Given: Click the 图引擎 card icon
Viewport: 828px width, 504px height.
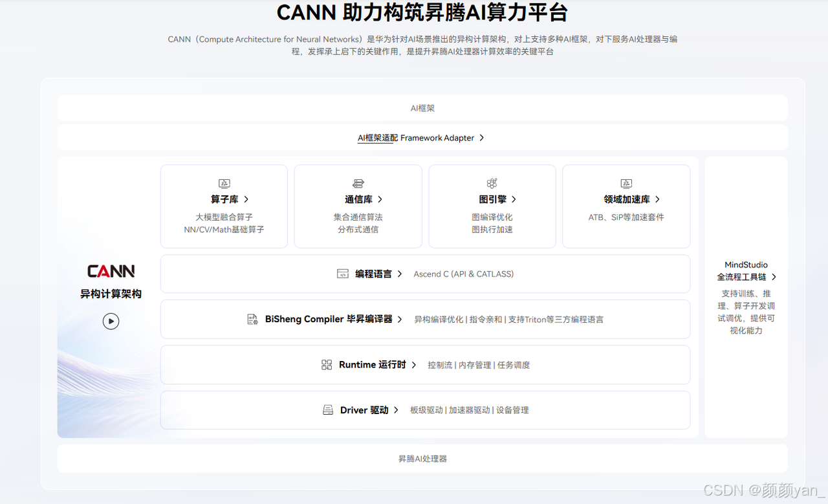Looking at the screenshot, I should pyautogui.click(x=492, y=184).
